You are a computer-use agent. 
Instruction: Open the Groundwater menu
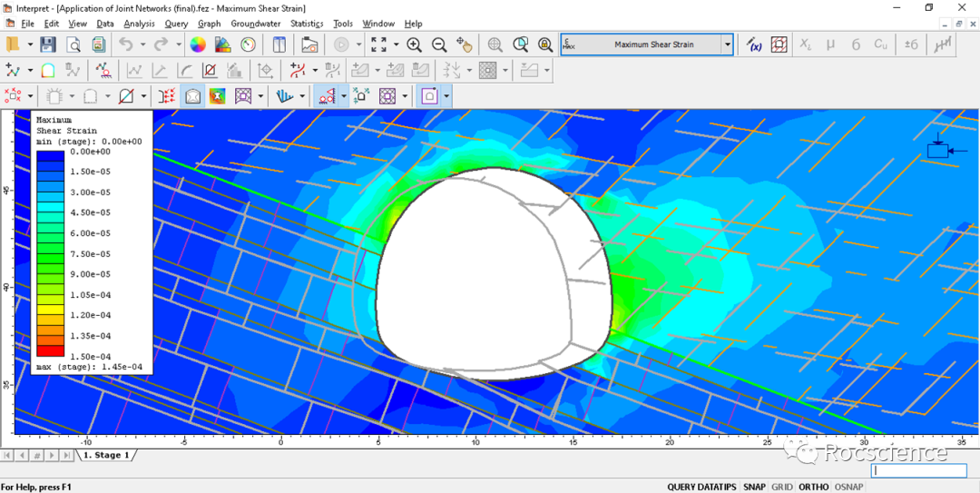pos(257,24)
